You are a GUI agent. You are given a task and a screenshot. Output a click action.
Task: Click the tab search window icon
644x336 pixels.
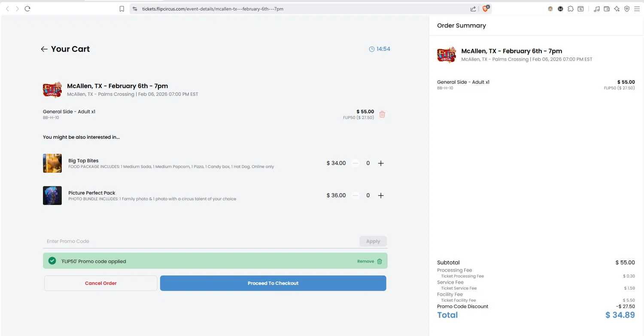[x=580, y=9]
